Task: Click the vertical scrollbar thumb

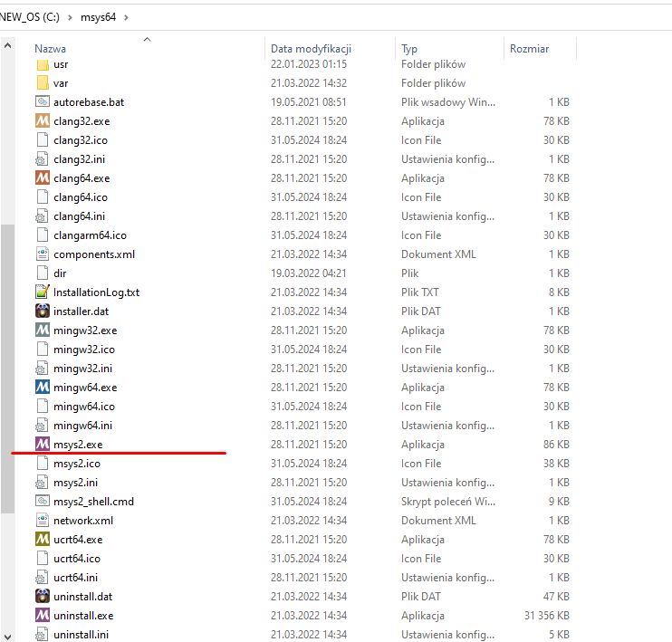Action: (x=8, y=369)
